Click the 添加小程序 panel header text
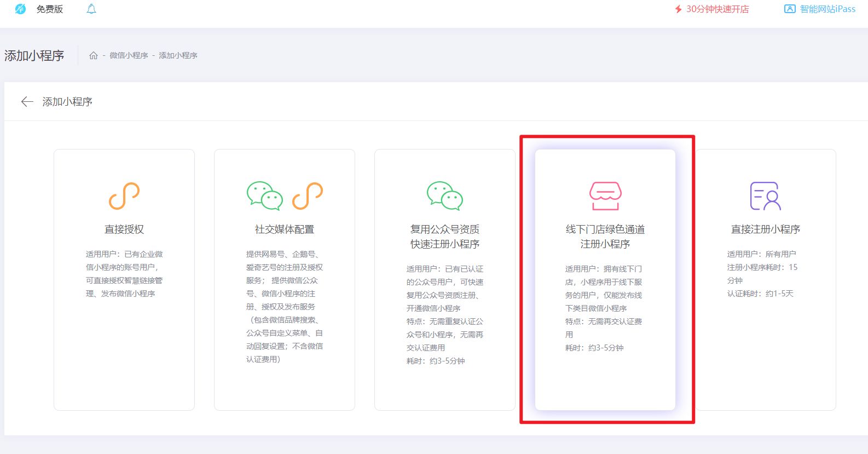Image resolution: width=868 pixels, height=454 pixels. pyautogui.click(x=67, y=102)
